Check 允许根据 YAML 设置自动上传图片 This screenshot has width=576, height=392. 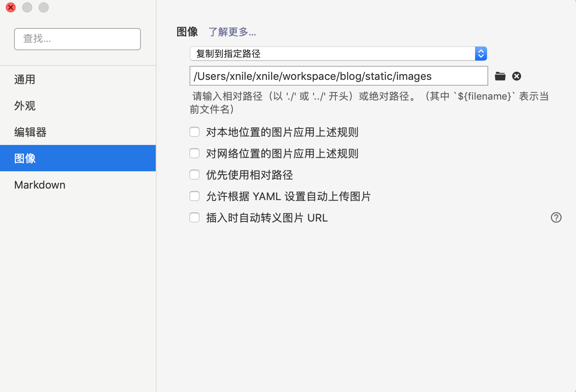point(194,196)
